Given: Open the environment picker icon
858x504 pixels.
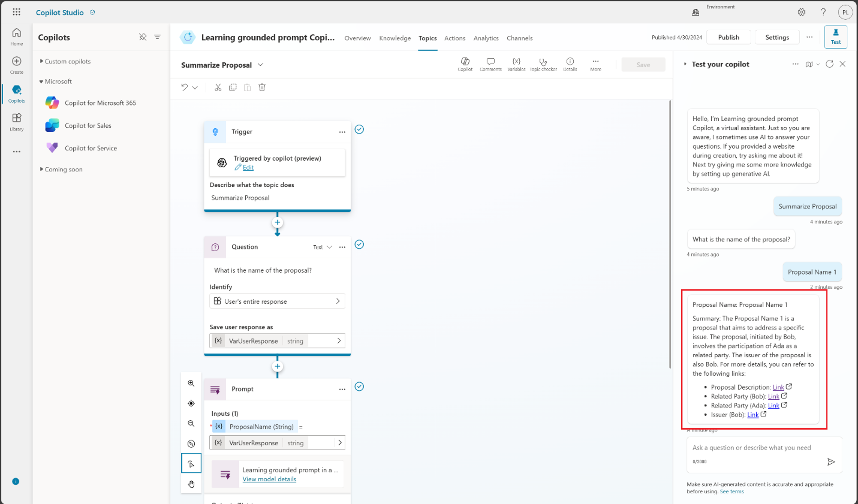Looking at the screenshot, I should tap(695, 12).
